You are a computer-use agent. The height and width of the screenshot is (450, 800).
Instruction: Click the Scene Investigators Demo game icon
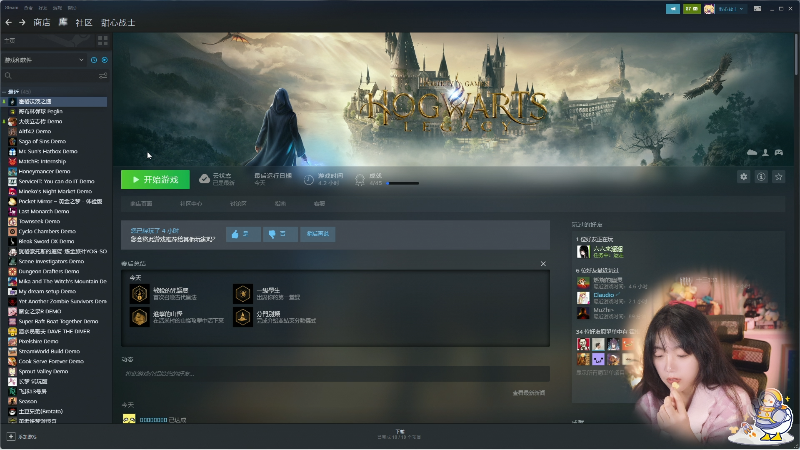coord(12,261)
